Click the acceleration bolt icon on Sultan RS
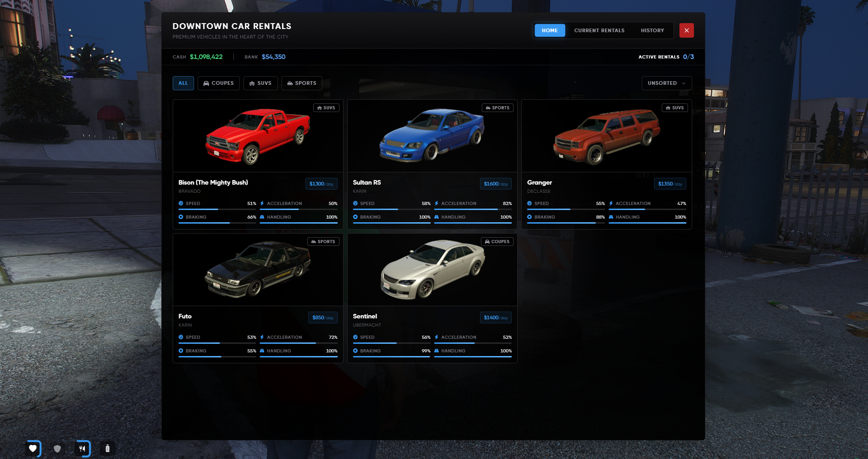The height and width of the screenshot is (459, 868). click(x=436, y=203)
